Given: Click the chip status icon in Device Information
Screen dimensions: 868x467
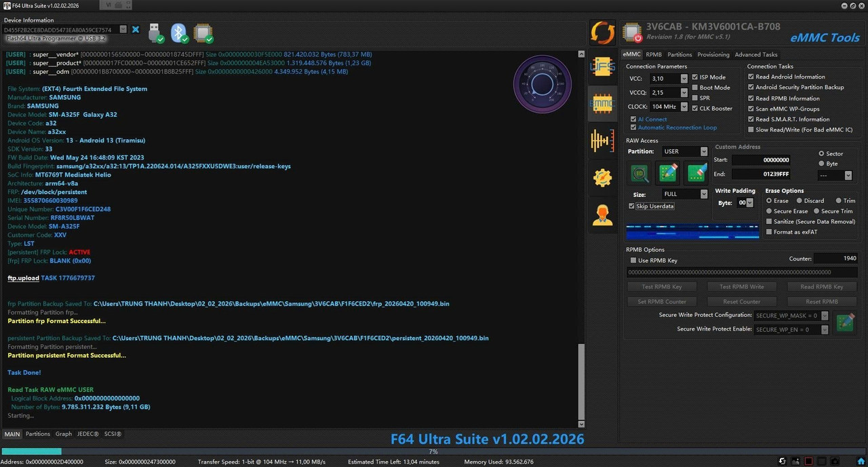Looking at the screenshot, I should coord(203,33).
